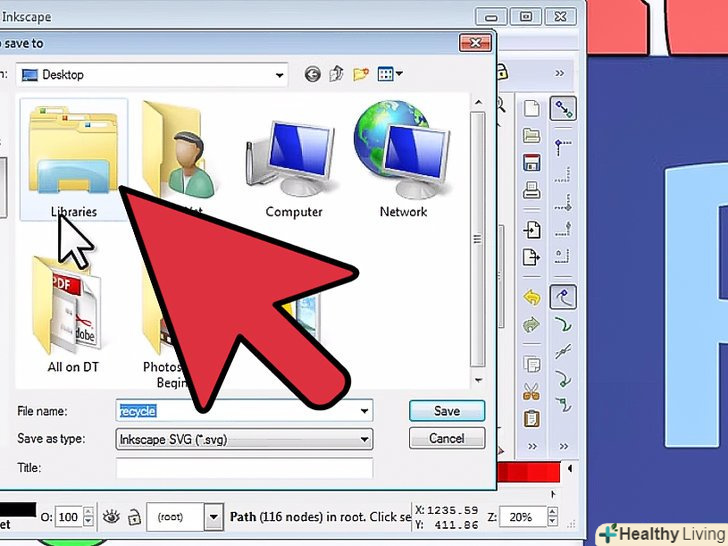Open the Desktop location dropdown
Image resolution: width=728 pixels, height=546 pixels.
(x=279, y=75)
